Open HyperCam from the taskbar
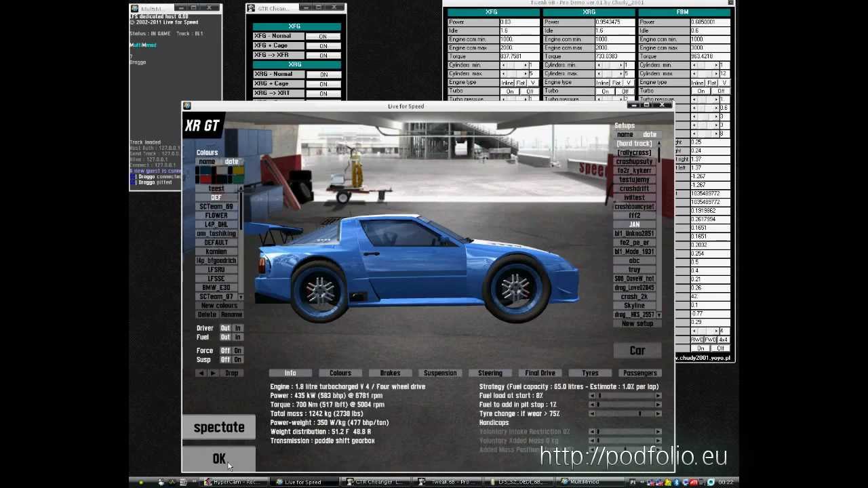The image size is (868, 488). click(x=234, y=482)
